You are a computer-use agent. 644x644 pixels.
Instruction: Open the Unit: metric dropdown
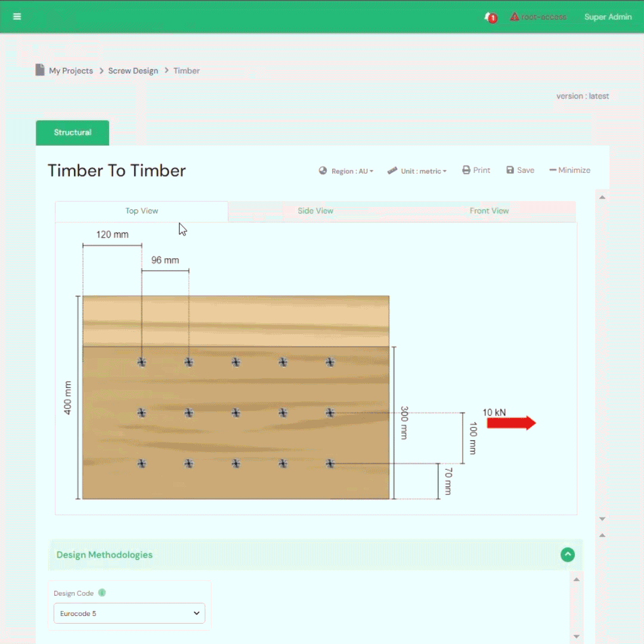[x=417, y=171]
